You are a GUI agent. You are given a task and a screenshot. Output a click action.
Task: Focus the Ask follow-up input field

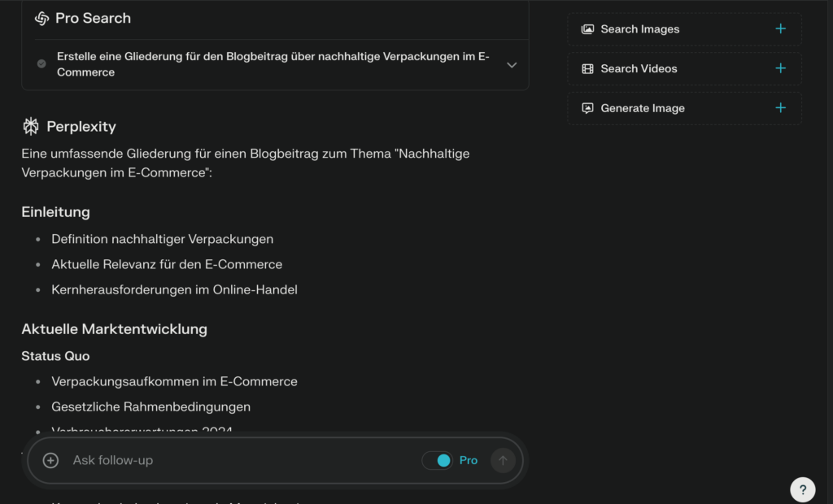(x=236, y=460)
